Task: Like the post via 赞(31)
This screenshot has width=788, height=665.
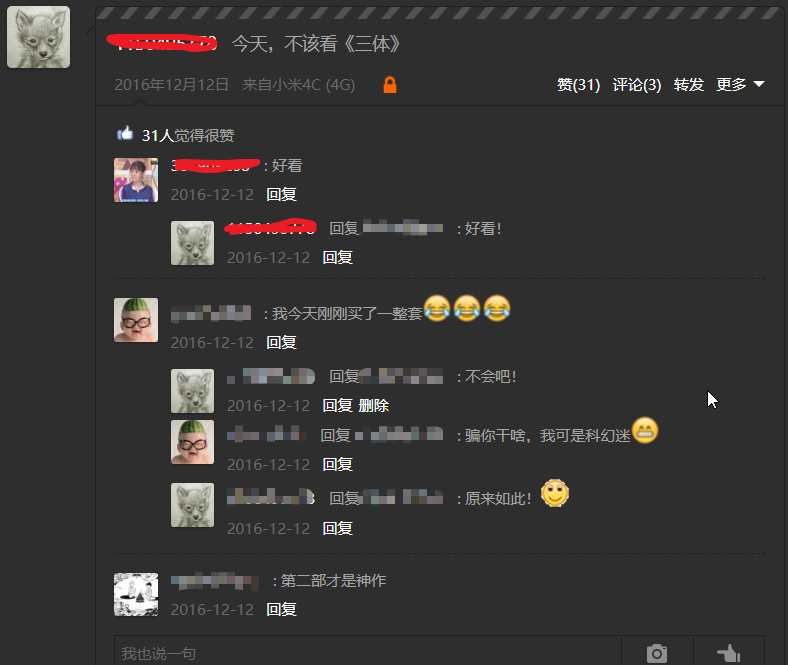Action: click(578, 84)
